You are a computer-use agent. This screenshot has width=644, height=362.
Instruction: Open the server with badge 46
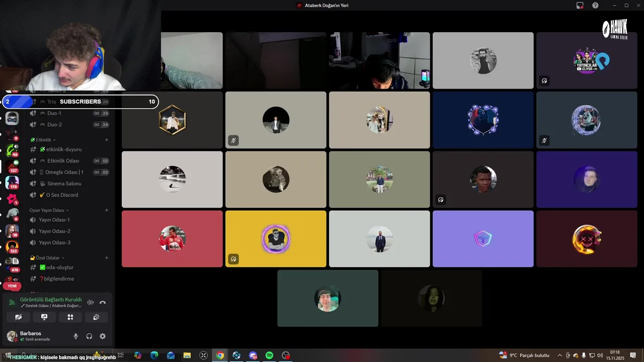click(12, 150)
